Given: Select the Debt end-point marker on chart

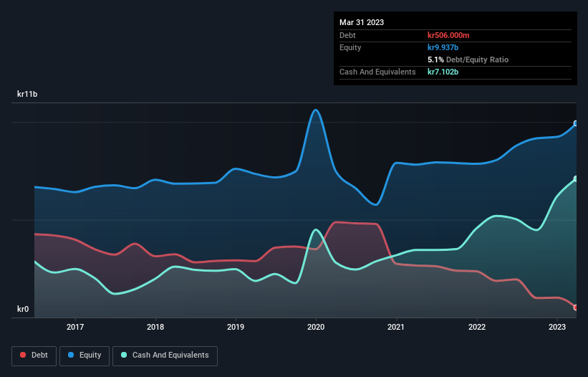Looking at the screenshot, I should [576, 307].
